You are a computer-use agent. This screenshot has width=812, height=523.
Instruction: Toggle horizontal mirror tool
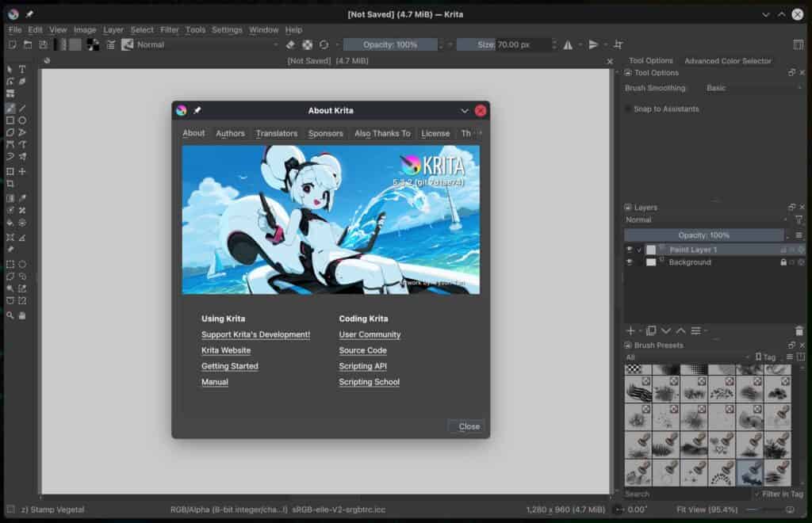(x=568, y=45)
